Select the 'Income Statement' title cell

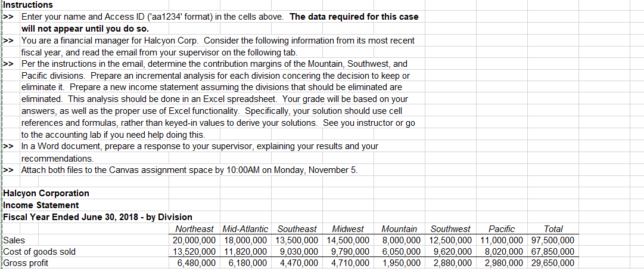pyautogui.click(x=41, y=205)
